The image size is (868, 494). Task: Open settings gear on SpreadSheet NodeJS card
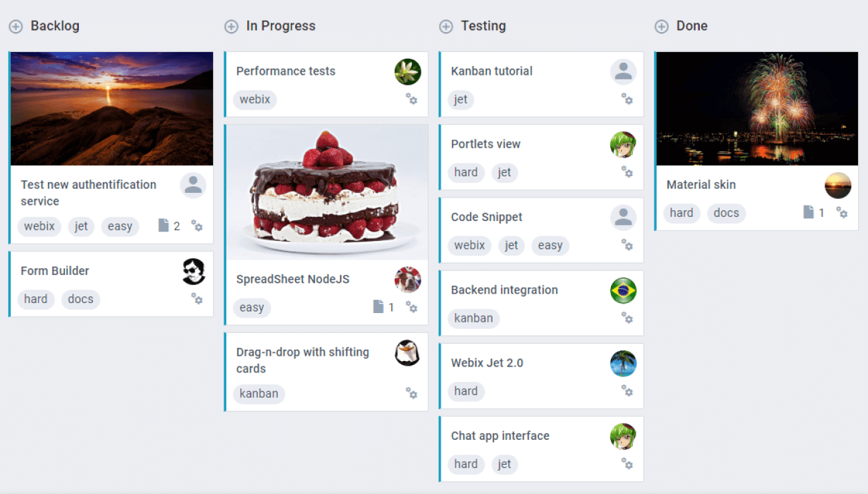click(x=412, y=307)
